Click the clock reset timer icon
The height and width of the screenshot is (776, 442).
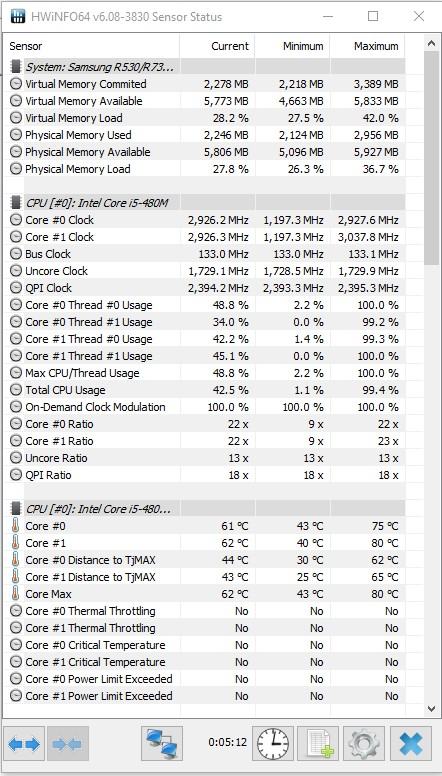pyautogui.click(x=273, y=743)
